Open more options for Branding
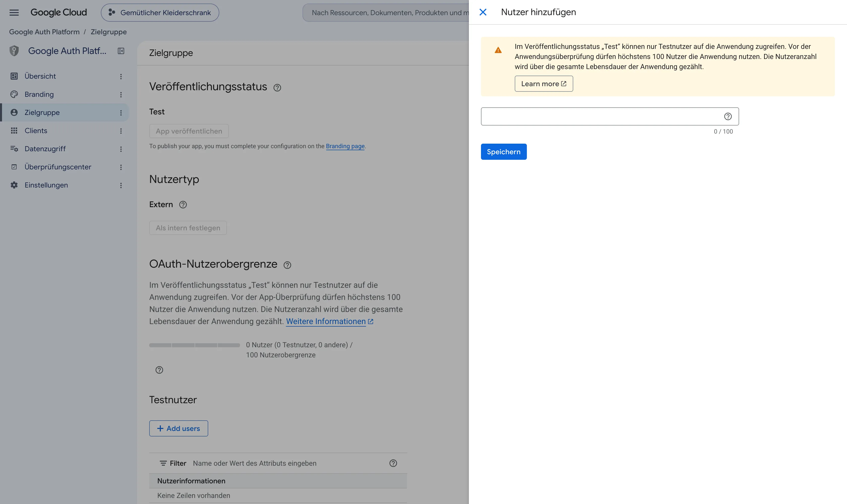847x504 pixels. point(121,95)
